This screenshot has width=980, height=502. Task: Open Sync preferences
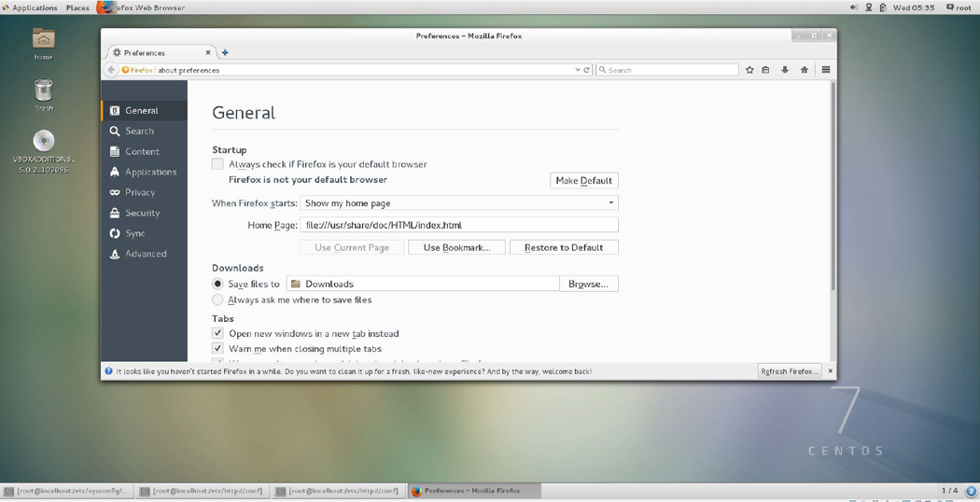[144, 233]
